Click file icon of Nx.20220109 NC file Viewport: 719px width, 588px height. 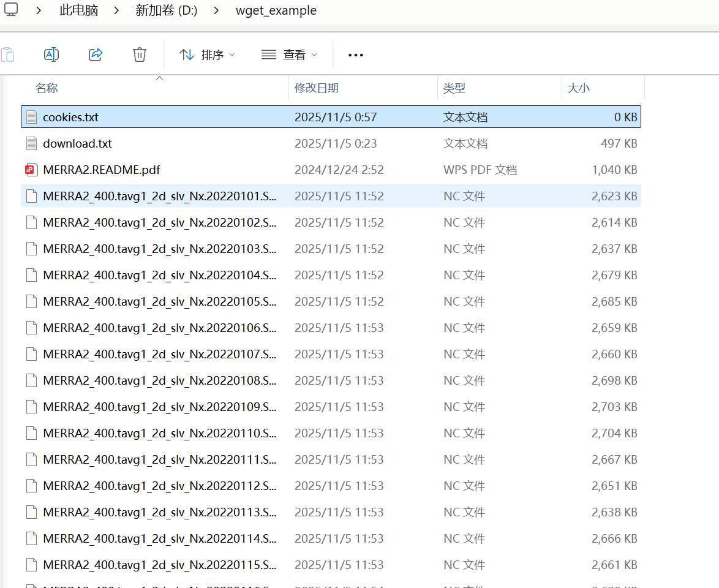(x=31, y=407)
